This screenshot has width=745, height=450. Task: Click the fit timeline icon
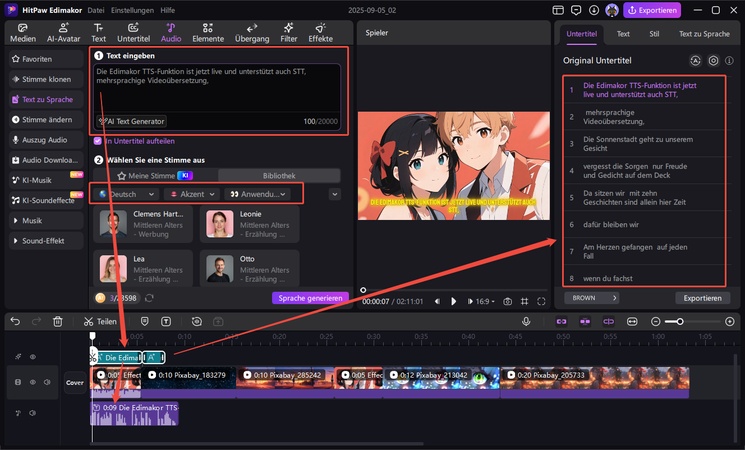632,322
